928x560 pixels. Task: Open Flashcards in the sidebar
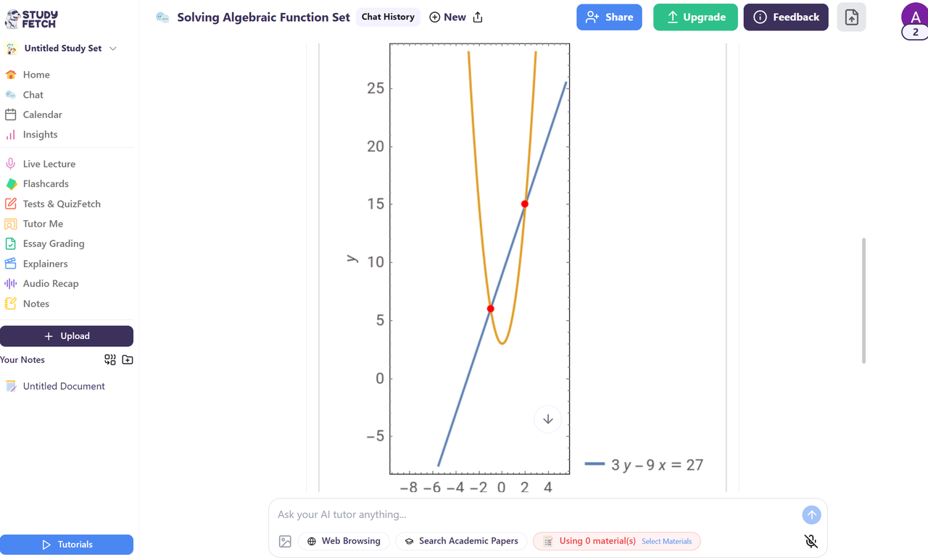tap(46, 184)
